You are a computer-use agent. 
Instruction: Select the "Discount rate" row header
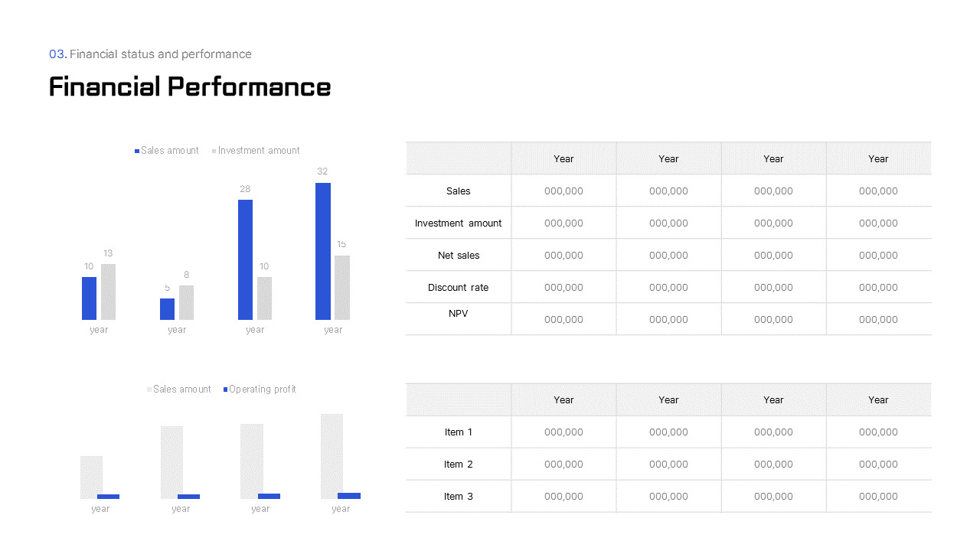coord(459,287)
